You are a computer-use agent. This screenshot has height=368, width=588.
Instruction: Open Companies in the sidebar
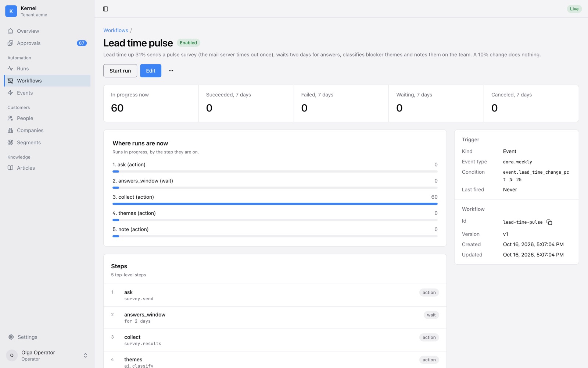(x=47, y=130)
